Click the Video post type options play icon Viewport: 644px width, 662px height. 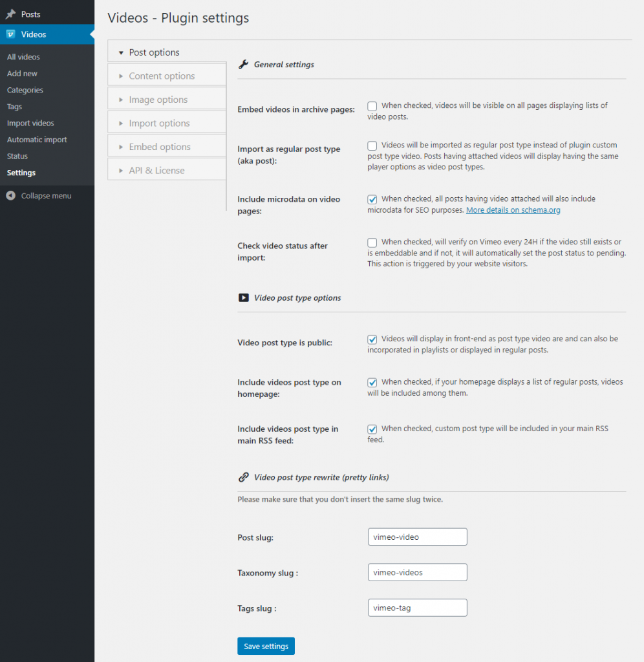click(243, 297)
